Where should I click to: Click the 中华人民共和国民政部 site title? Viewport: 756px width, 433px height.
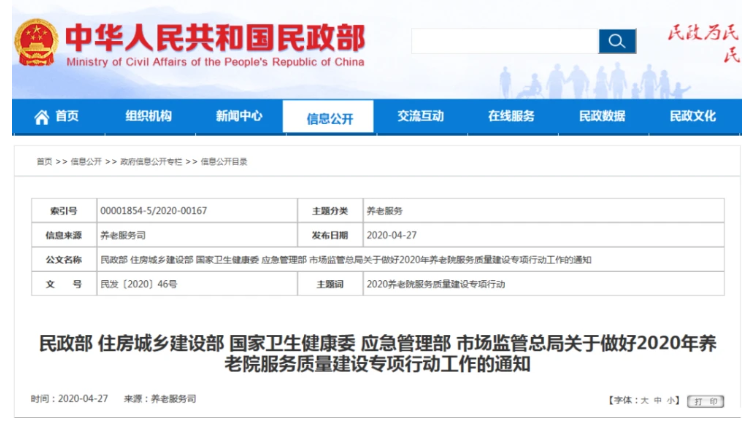tap(215, 37)
